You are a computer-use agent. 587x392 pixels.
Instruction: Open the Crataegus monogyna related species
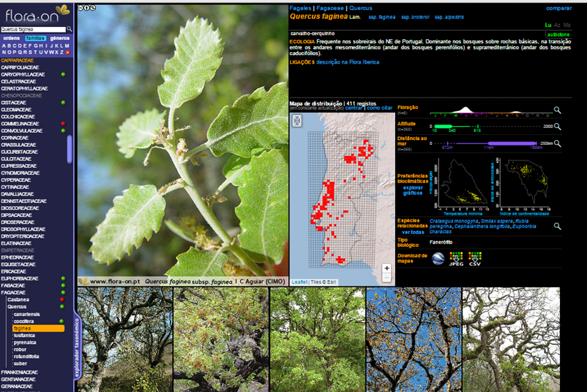pos(453,221)
